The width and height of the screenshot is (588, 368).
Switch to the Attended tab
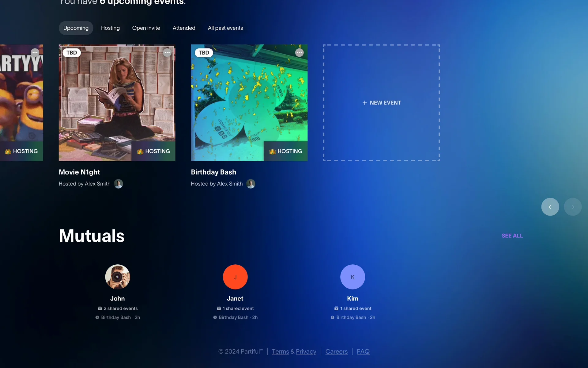[x=184, y=28]
